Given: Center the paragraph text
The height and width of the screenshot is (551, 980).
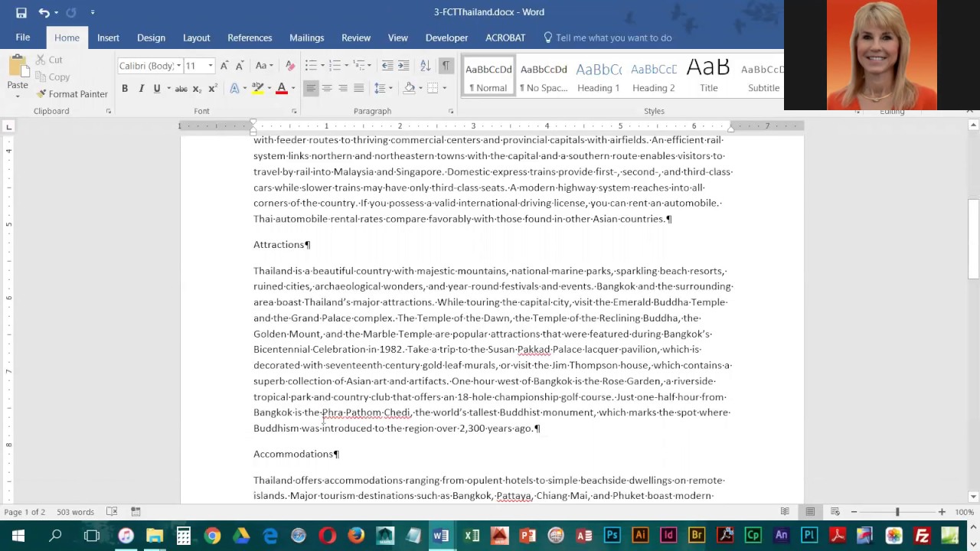Looking at the screenshot, I should [327, 89].
